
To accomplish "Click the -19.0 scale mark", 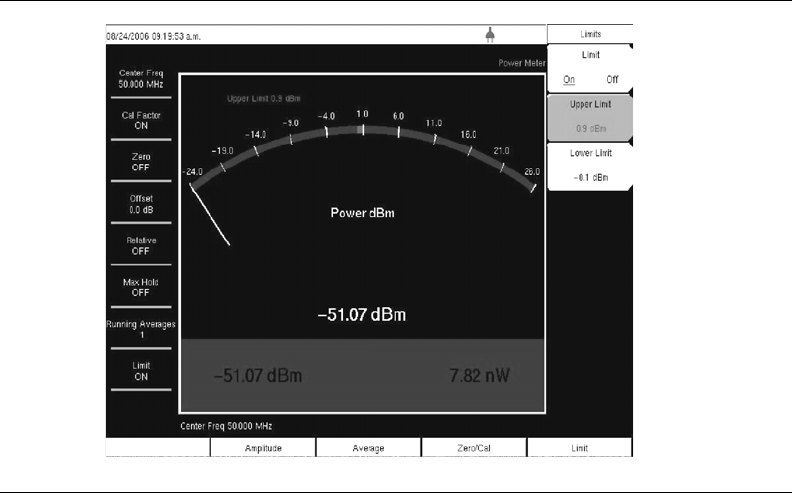I will [222, 151].
